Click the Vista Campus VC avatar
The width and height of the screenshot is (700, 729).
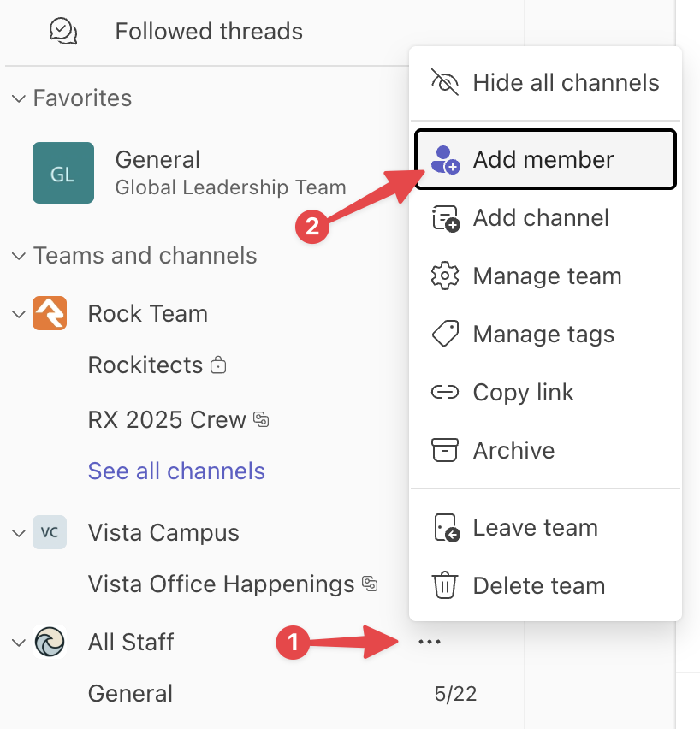(x=49, y=532)
